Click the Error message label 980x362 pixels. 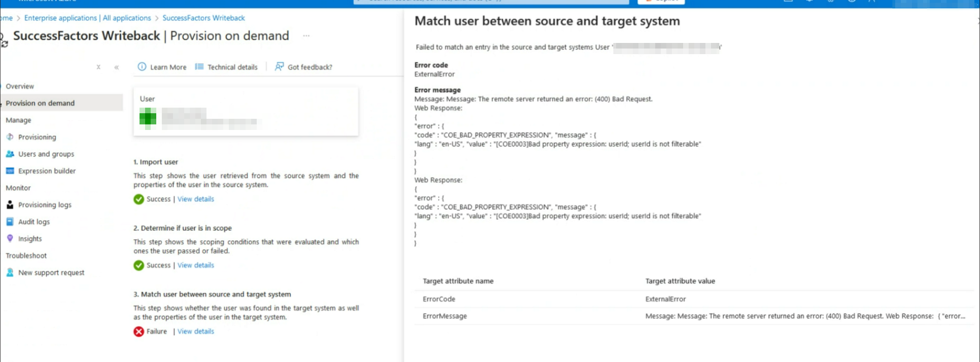[438, 90]
